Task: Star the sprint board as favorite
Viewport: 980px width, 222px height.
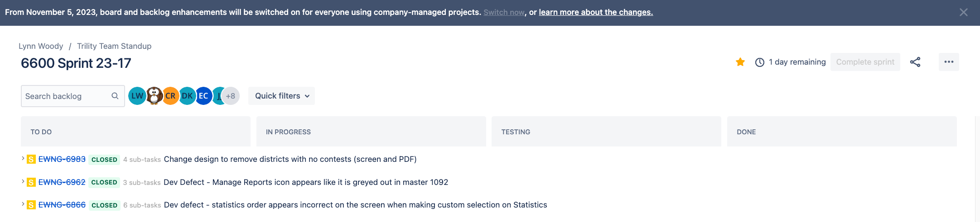Action: coord(740,62)
